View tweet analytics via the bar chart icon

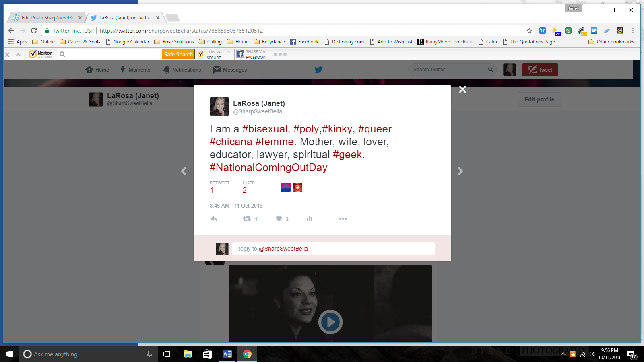pyautogui.click(x=309, y=218)
